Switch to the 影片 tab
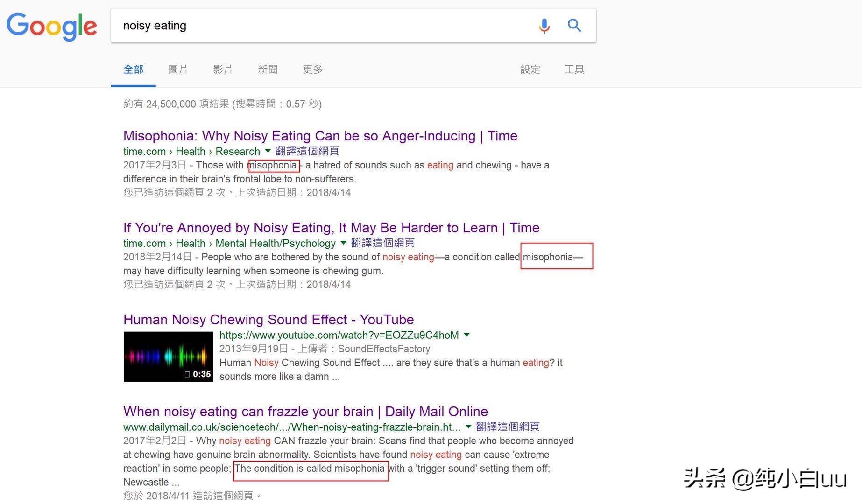 (223, 70)
